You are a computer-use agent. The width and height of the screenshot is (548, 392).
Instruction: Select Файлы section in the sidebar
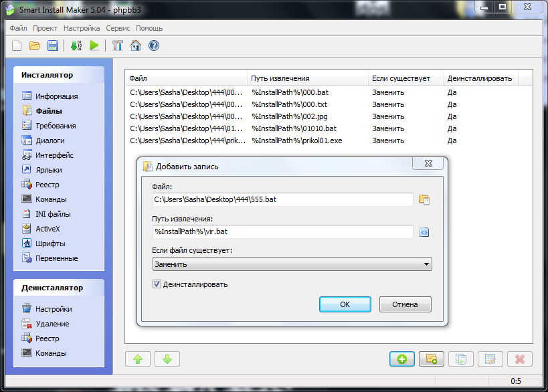click(42, 111)
